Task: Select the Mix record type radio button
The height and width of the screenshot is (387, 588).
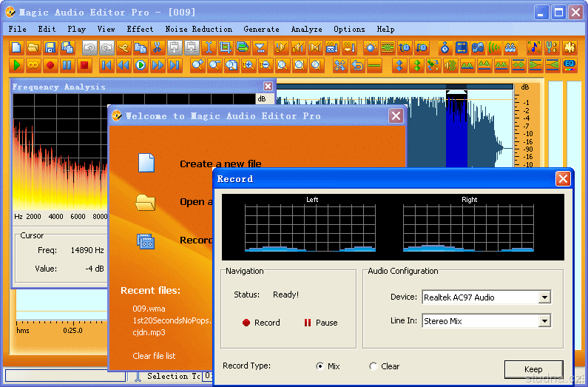Action: (320, 366)
